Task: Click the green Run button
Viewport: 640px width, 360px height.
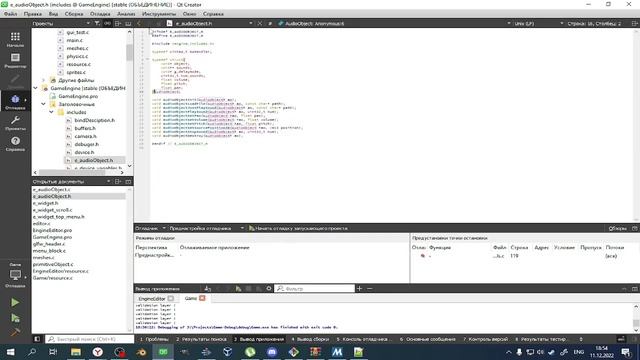Action: point(15,302)
